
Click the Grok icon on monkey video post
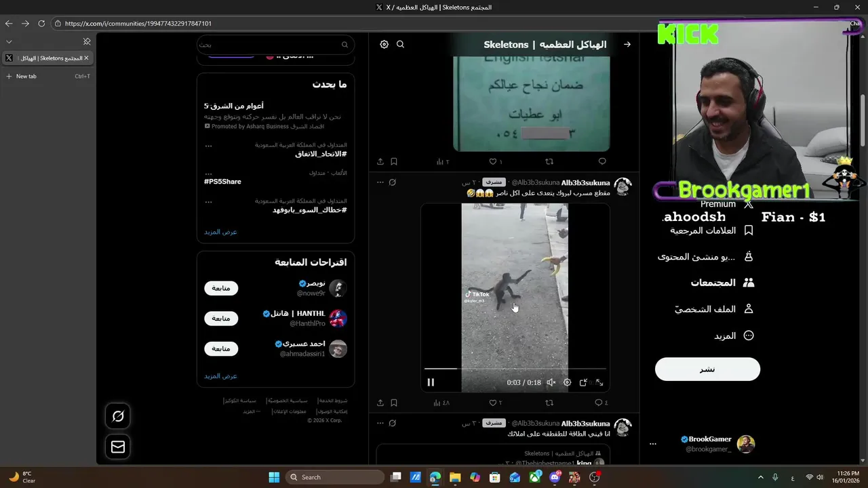coord(393,182)
